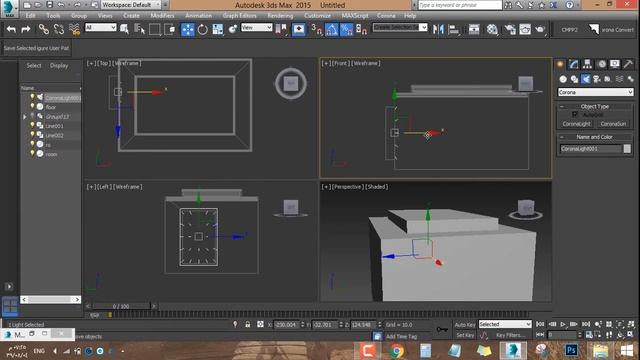Screen dimensions: 640x360
Task: Open Key Filters dialog
Action: 511,335
